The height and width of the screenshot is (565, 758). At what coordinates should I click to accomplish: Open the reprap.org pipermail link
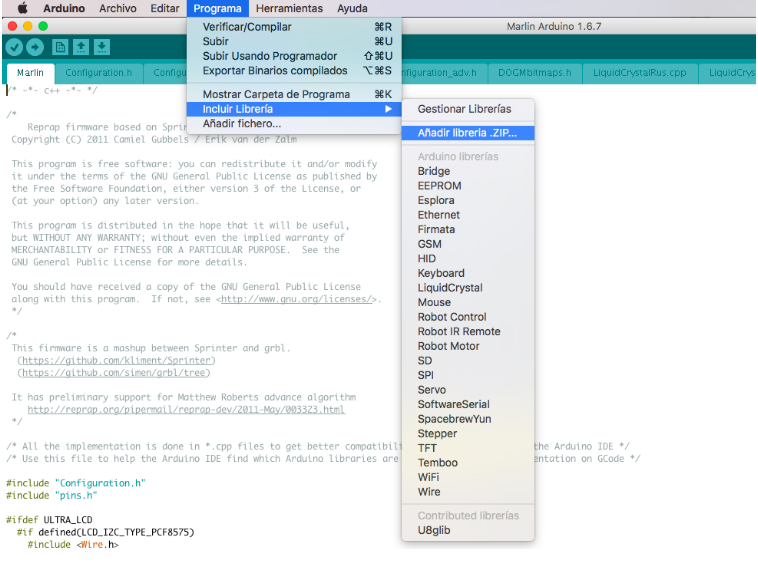186,410
